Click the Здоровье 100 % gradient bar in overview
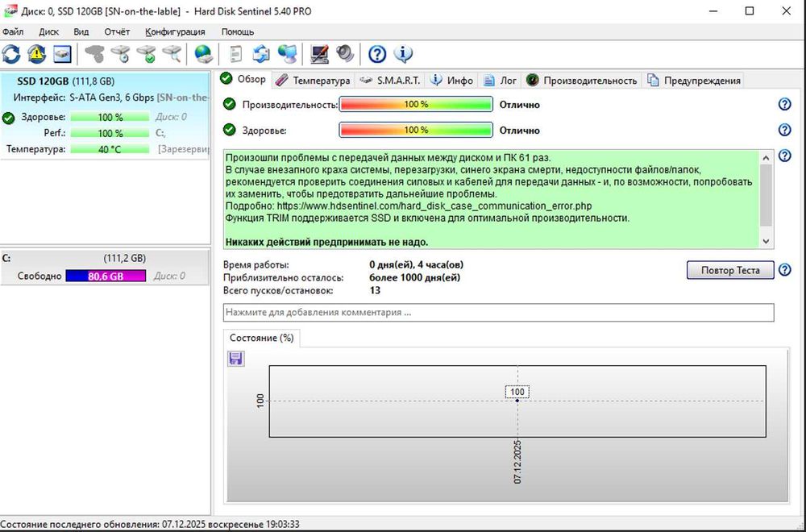 416,130
